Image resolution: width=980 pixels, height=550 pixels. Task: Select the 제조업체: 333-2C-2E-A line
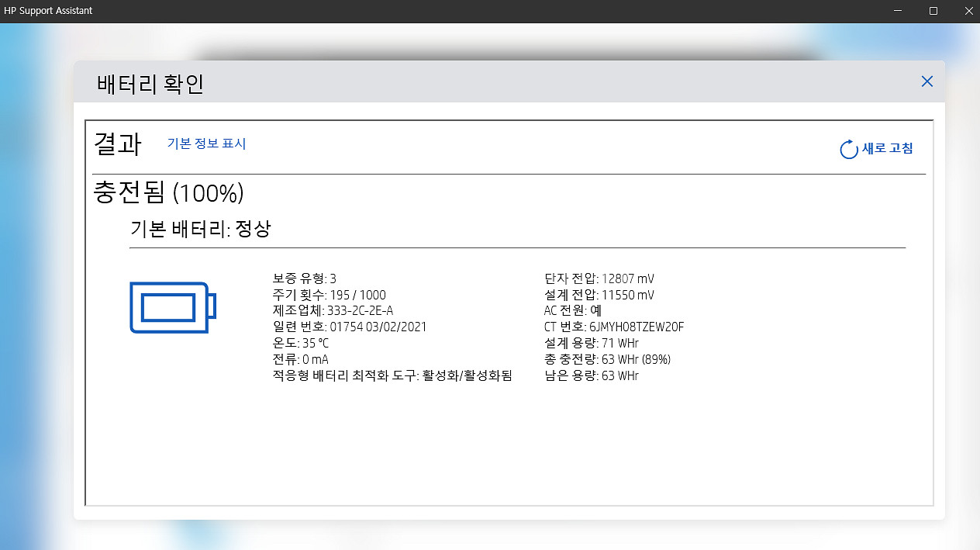pyautogui.click(x=333, y=311)
